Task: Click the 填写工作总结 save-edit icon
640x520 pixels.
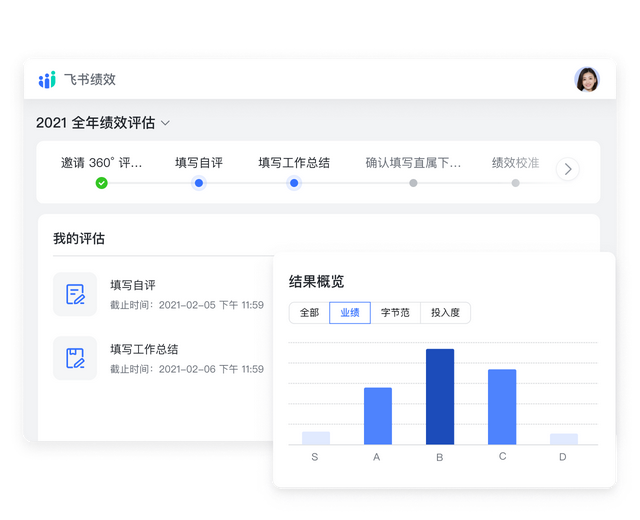Action: point(75,358)
